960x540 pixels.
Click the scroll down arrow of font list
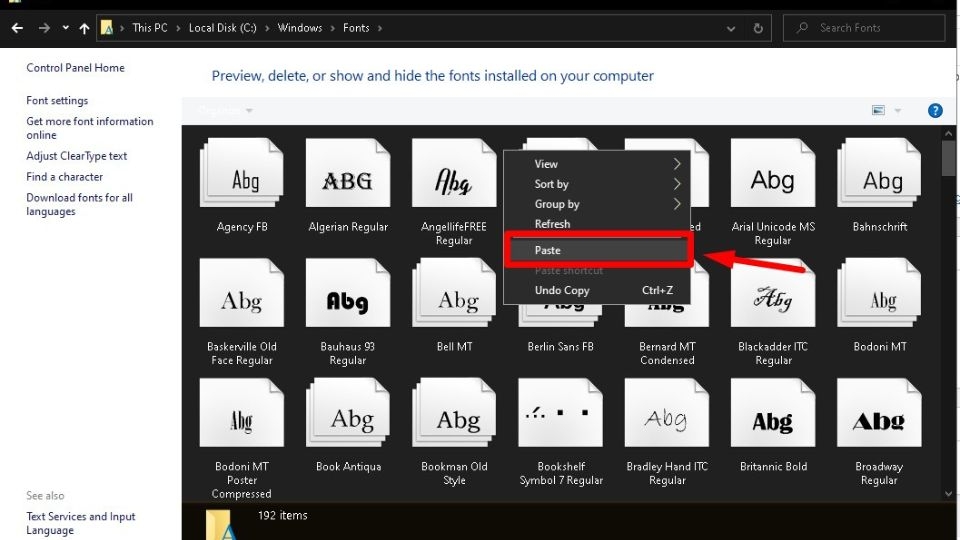tap(948, 493)
